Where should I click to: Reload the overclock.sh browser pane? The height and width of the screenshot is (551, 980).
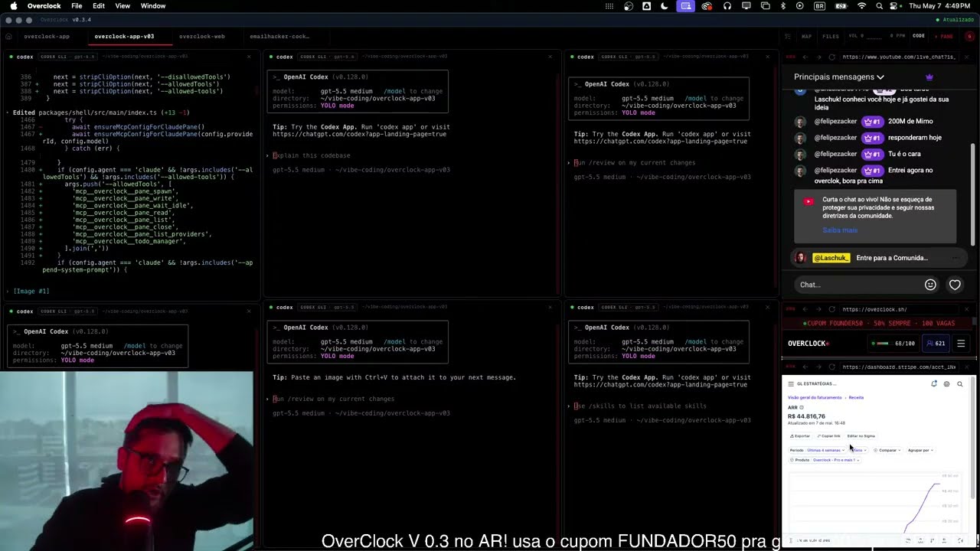coord(831,309)
